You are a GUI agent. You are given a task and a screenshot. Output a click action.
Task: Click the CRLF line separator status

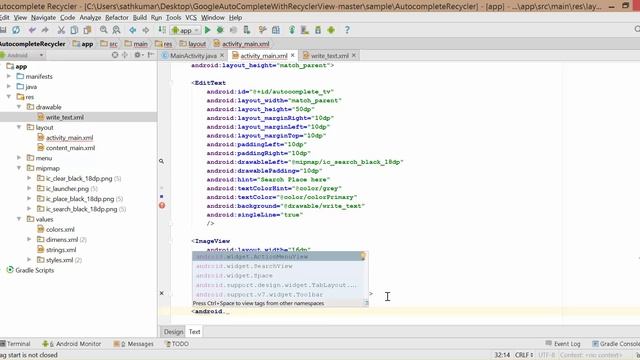pos(524,355)
